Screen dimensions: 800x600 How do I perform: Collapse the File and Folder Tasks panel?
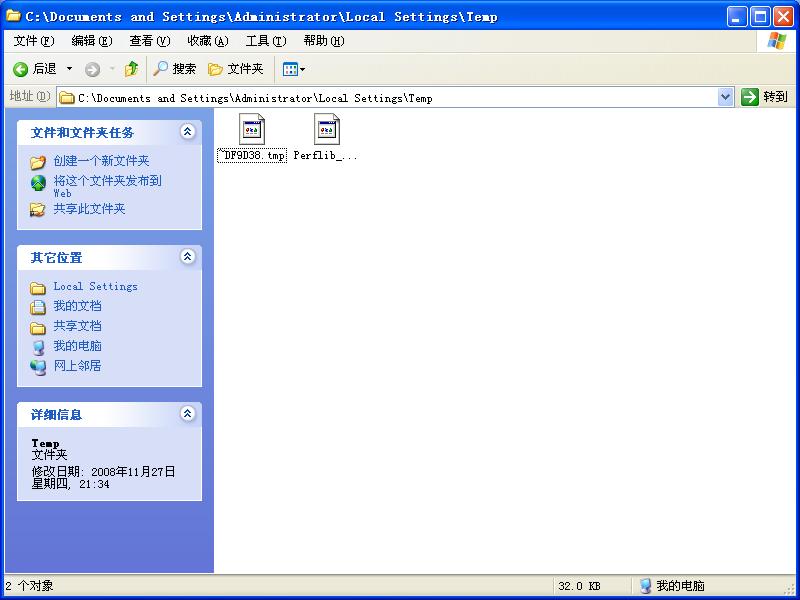coord(188,132)
